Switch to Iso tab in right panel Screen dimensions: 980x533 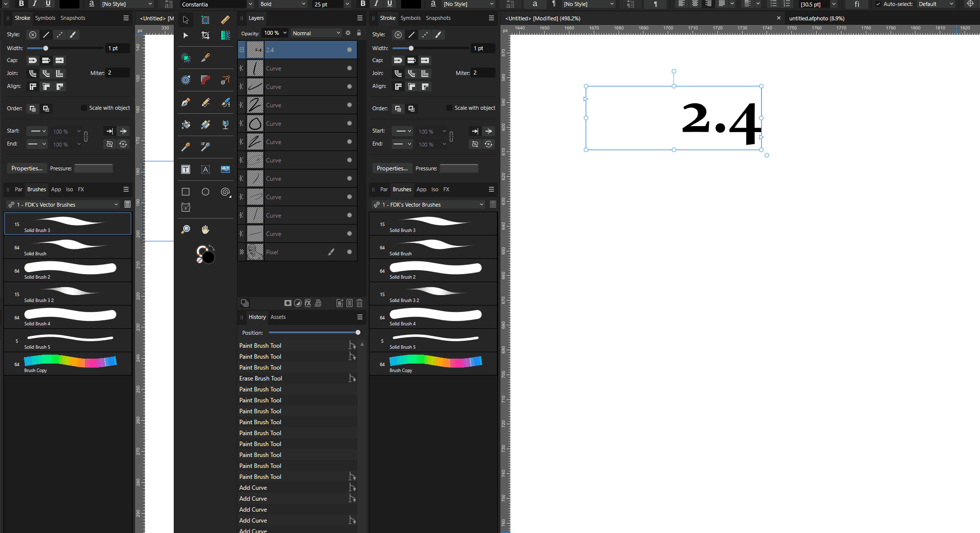[435, 189]
